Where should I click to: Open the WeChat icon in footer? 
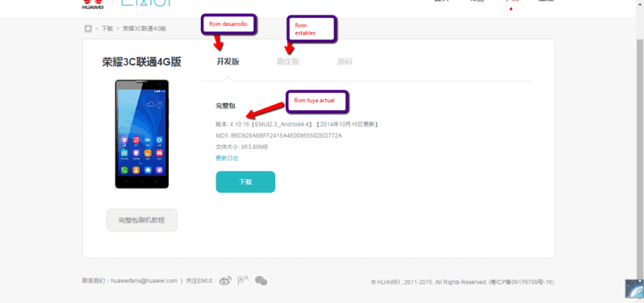(x=261, y=281)
